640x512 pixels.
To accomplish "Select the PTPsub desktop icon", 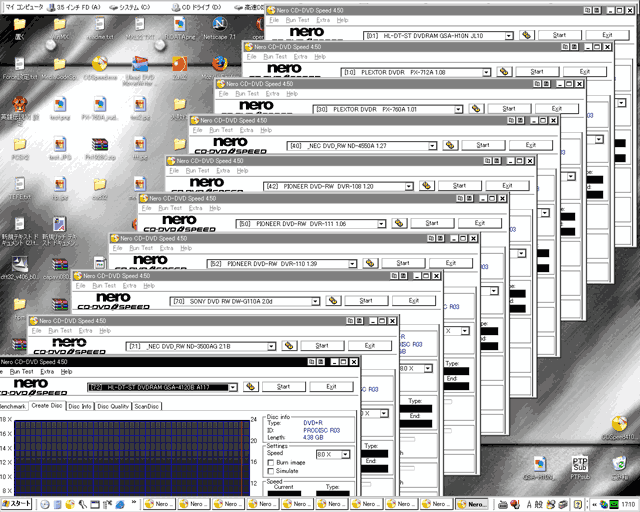I will click(x=580, y=468).
